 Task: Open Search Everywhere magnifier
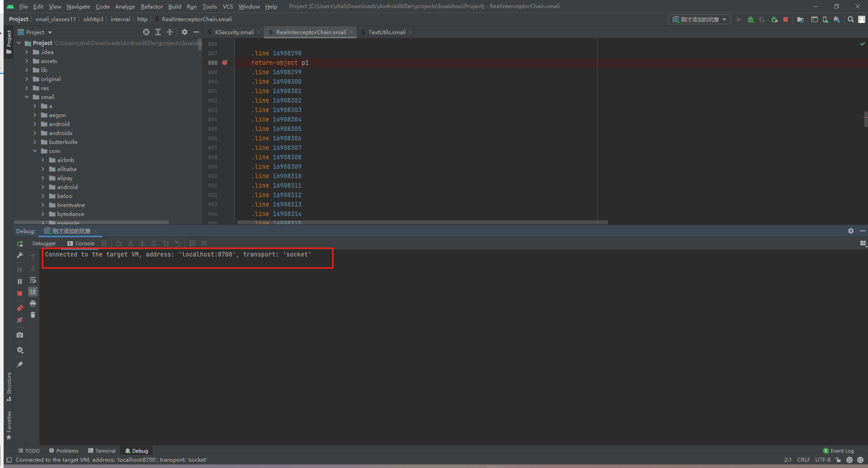(851, 19)
